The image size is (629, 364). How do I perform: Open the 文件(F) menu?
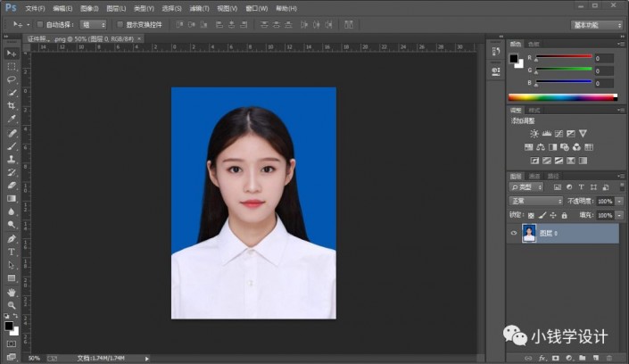35,8
